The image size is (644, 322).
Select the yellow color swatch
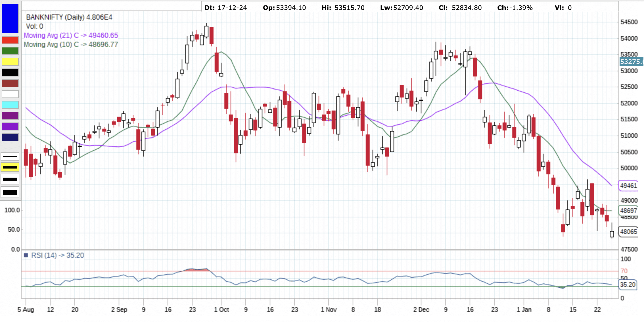10,62
